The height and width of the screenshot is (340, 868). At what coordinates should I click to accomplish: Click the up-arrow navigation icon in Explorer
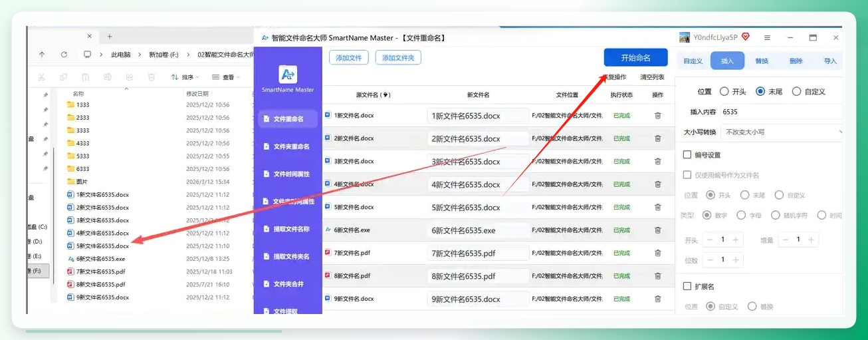pyautogui.click(x=42, y=55)
